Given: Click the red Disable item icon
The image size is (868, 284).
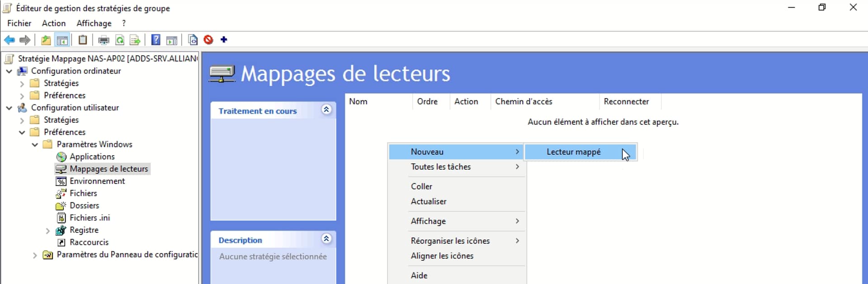Looking at the screenshot, I should point(208,40).
